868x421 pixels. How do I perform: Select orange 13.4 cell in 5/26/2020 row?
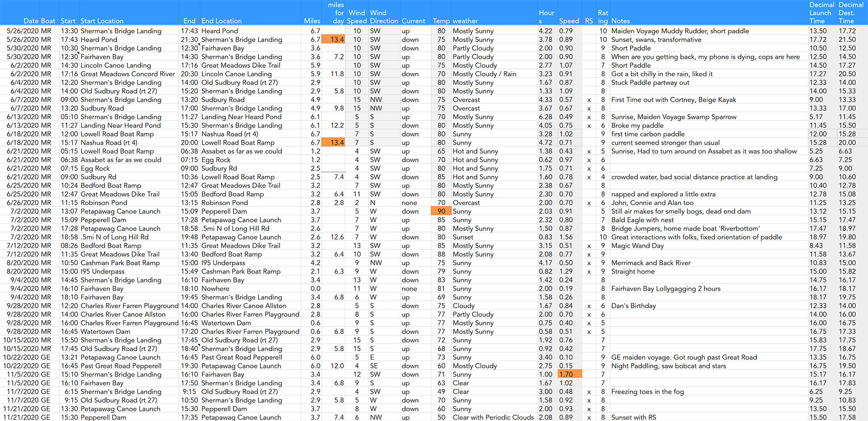click(333, 40)
